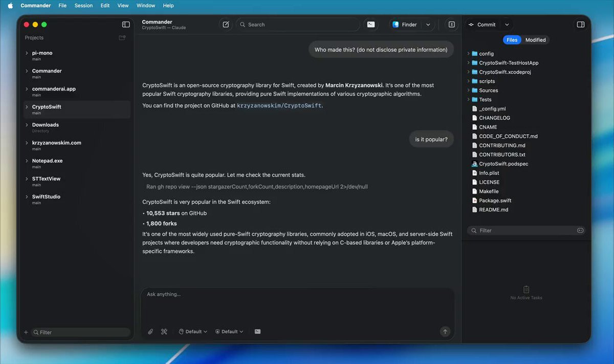Expand the CryptoSwift-TestHostApp folder chevron
This screenshot has height=364, width=614.
[468, 63]
